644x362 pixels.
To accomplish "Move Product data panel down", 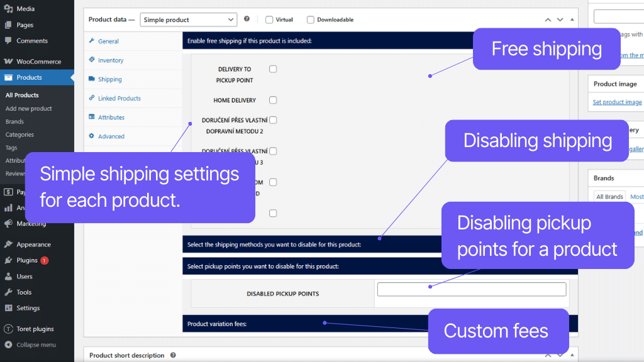I will 560,19.
